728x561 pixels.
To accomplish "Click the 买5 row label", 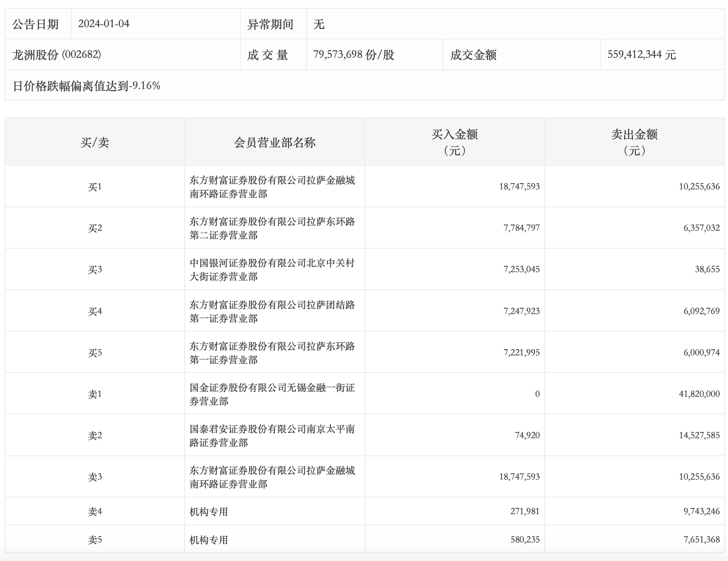I will click(x=95, y=353).
